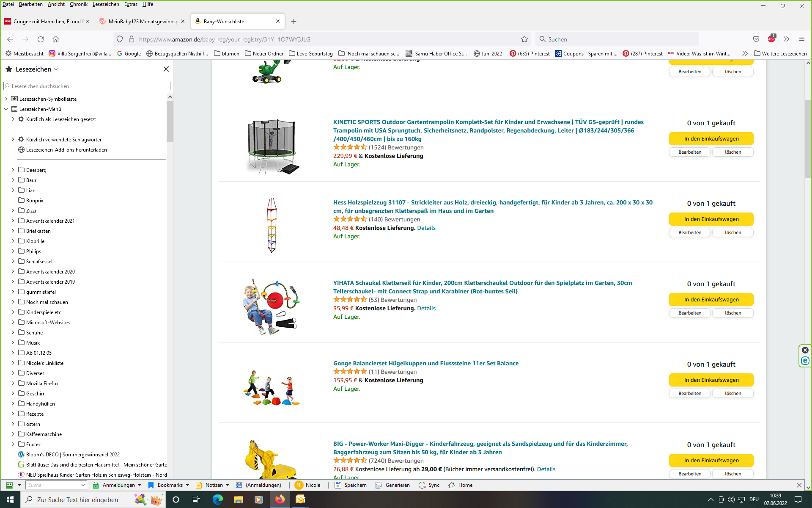
Task: Click the YIHATA Schaukel product image
Action: (272, 306)
